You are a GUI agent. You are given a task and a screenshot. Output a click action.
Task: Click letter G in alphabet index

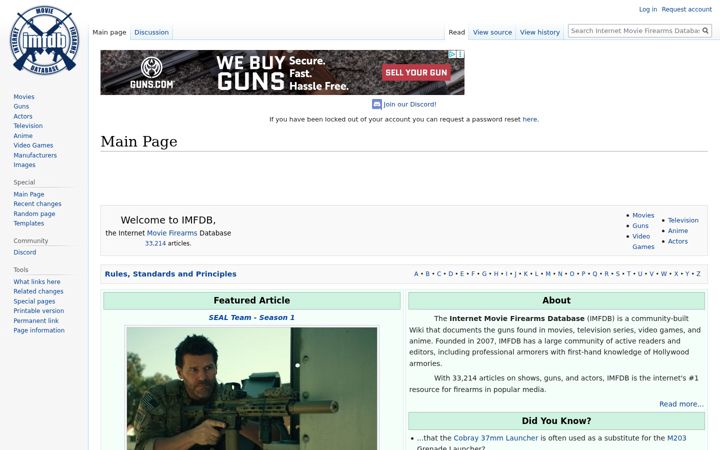(x=484, y=274)
